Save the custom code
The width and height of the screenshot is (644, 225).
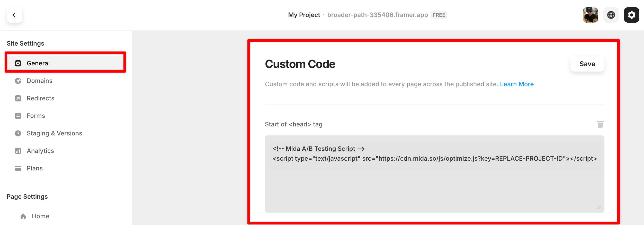click(x=587, y=64)
